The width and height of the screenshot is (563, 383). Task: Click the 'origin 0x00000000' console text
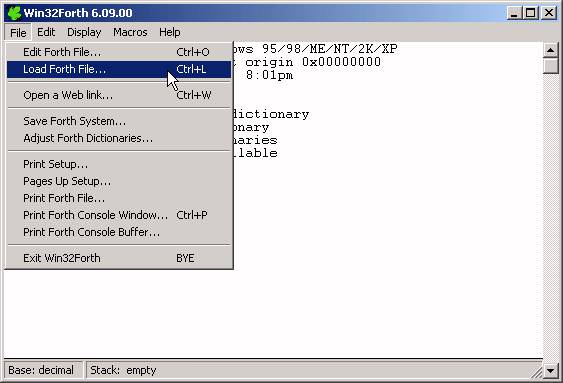tap(313, 62)
